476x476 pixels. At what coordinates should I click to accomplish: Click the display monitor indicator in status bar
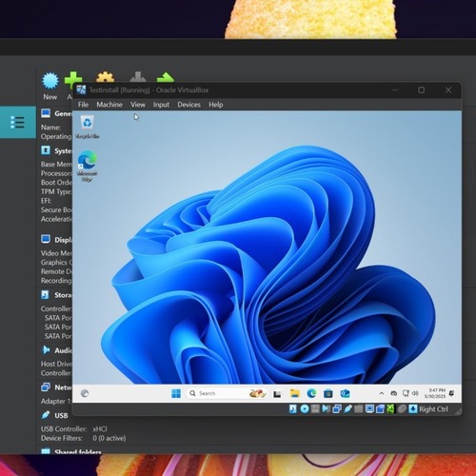coord(369,408)
